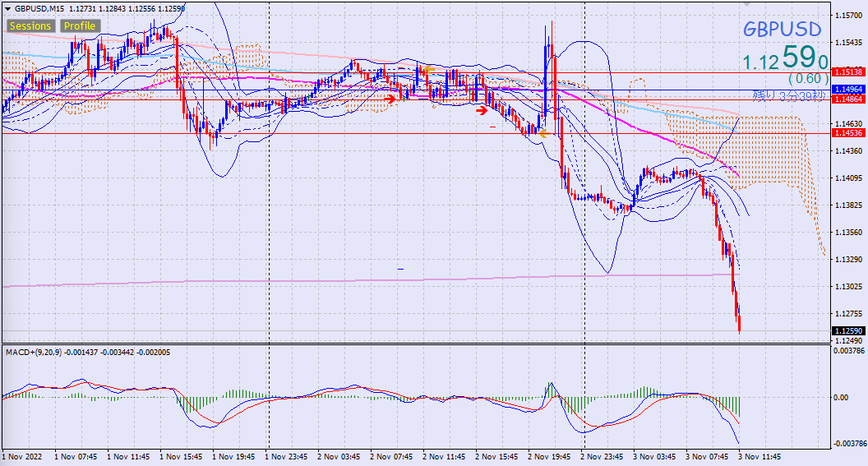868x466 pixels.
Task: Click the MACD+(9,20,9) indicator label
Action: [33, 353]
